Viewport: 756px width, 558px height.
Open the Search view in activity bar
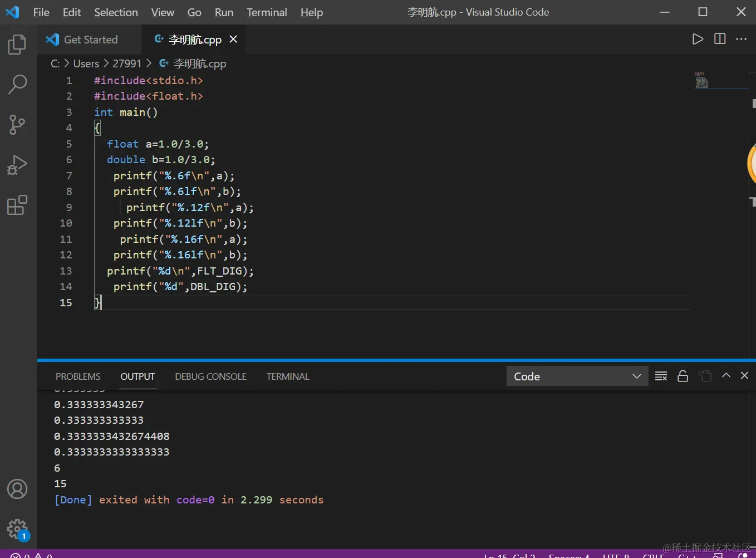coord(17,85)
